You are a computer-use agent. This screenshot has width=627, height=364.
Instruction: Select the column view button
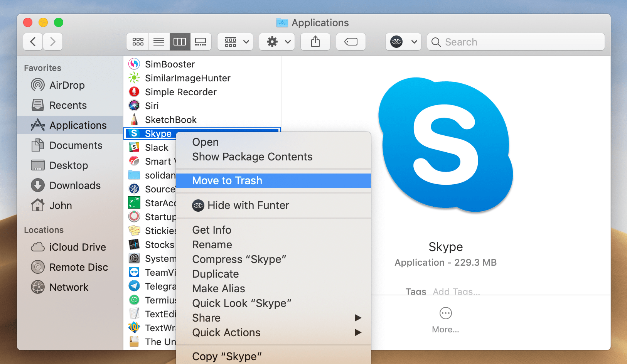180,42
